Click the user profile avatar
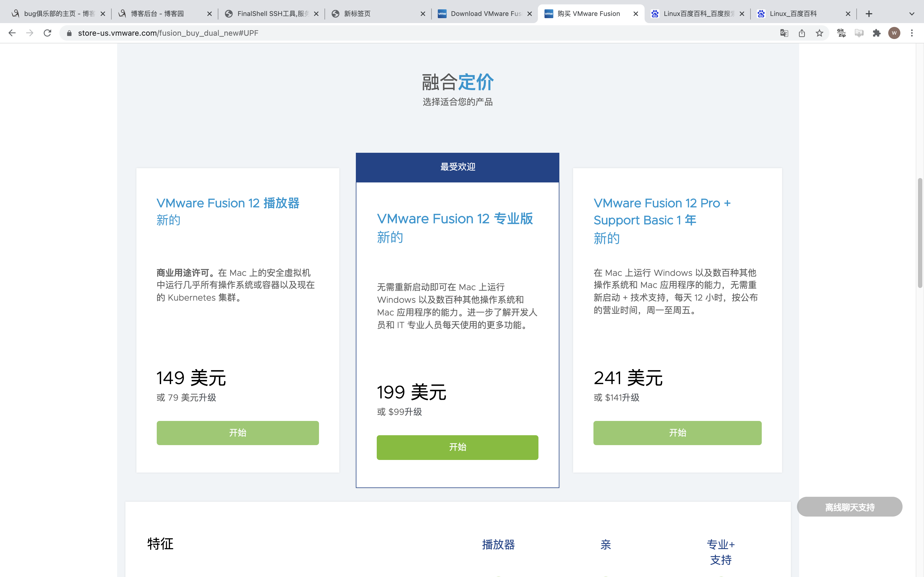924x577 pixels. [894, 33]
